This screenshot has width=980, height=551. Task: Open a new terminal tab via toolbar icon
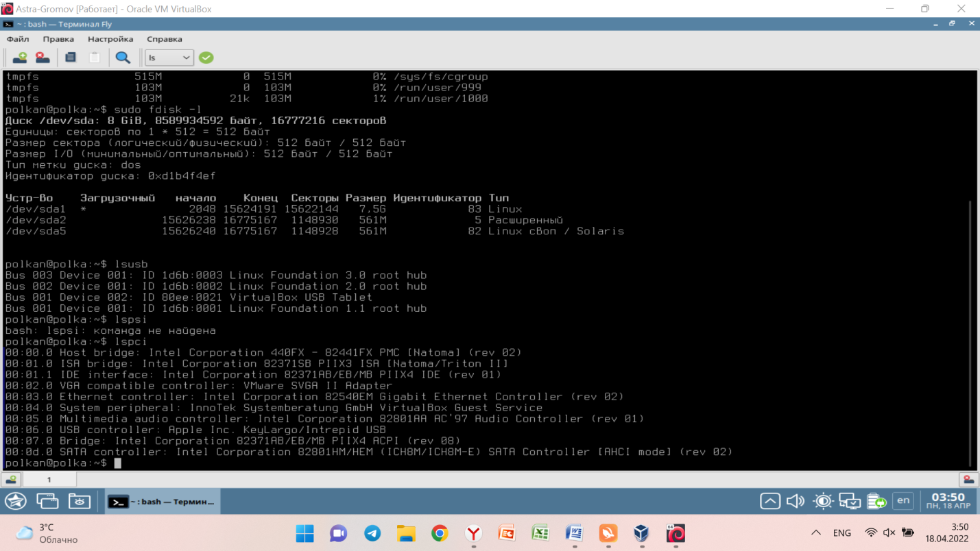tap(20, 58)
